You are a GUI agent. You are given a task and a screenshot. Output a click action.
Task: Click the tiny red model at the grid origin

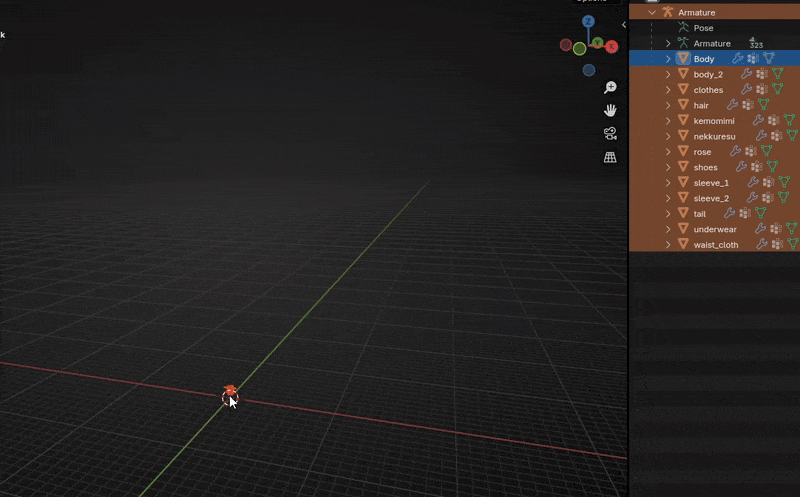[x=230, y=390]
